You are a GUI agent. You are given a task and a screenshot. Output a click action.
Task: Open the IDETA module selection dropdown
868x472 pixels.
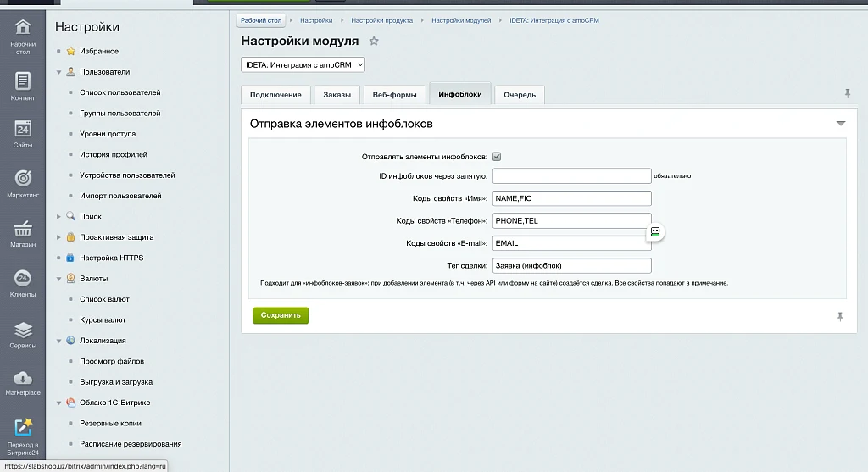(303, 64)
